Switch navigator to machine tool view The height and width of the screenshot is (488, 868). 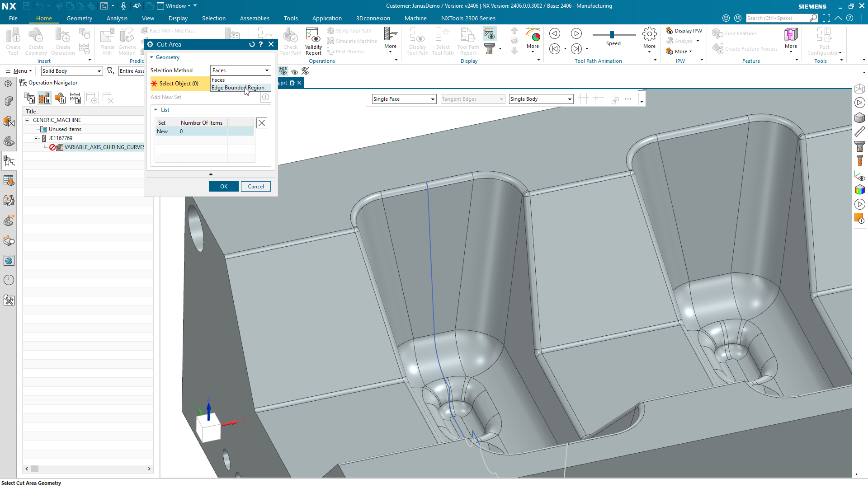[x=45, y=98]
